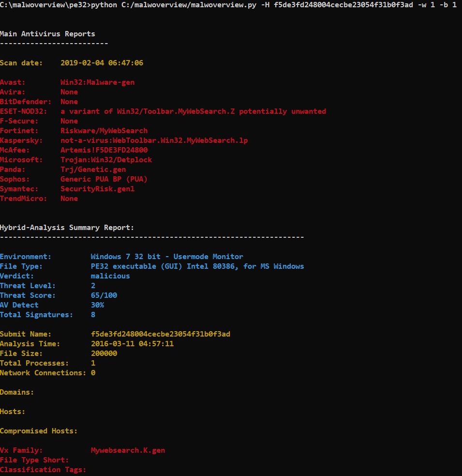This screenshot has height=476, width=462.
Task: Select Analysis Time 2016-03-11 04:57:11
Action: click(x=132, y=344)
